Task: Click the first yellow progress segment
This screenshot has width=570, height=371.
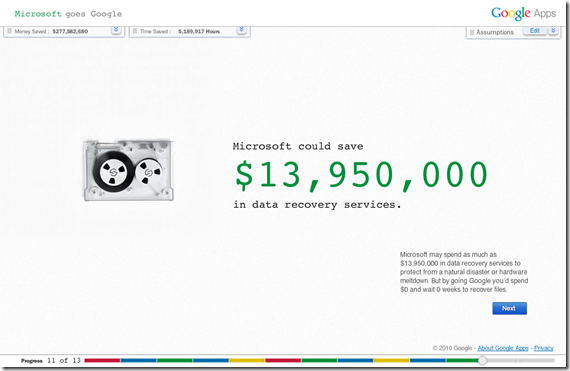Action: coord(247,360)
